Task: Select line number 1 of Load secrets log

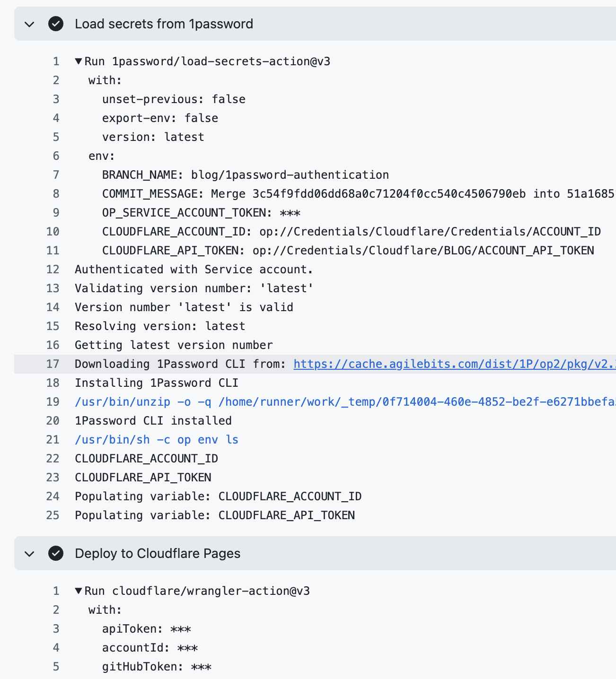Action: pyautogui.click(x=56, y=61)
